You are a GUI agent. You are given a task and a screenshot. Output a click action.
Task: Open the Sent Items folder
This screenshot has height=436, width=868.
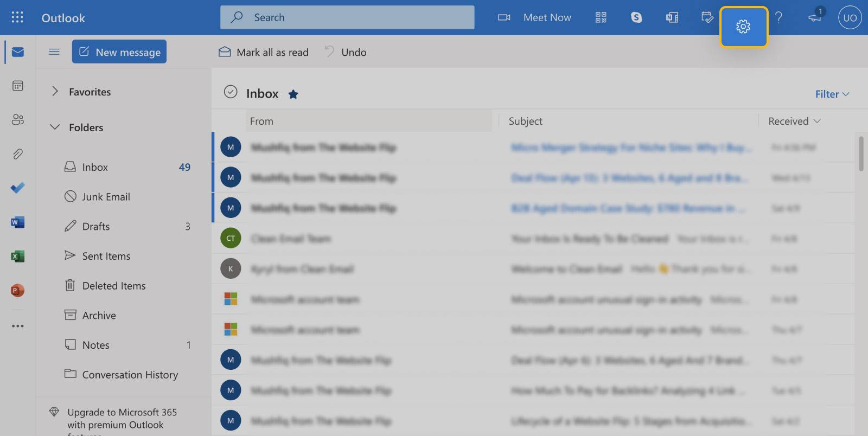tap(106, 256)
